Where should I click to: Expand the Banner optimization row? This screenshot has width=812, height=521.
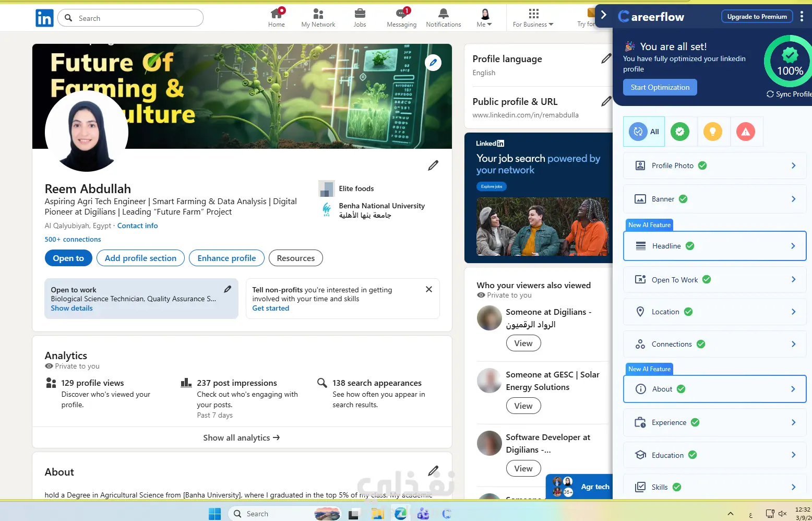tap(715, 199)
